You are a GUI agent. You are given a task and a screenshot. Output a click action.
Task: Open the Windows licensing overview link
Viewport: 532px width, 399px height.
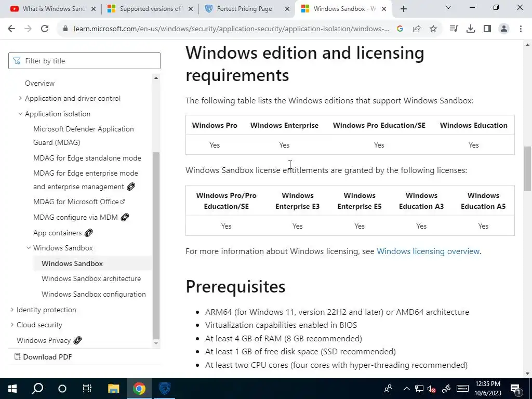click(x=428, y=251)
